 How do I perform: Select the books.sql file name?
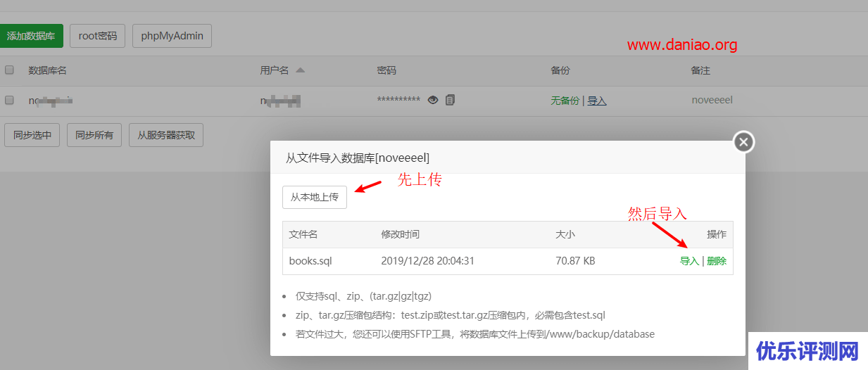[310, 261]
